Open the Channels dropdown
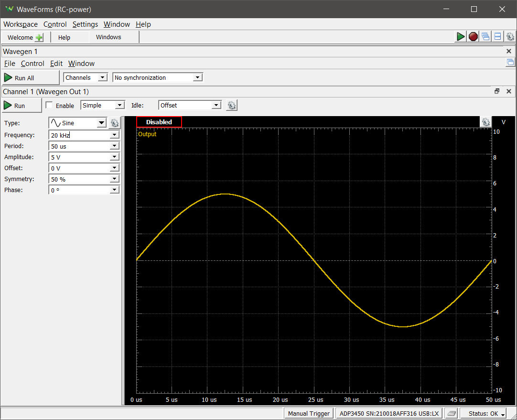The width and height of the screenshot is (517, 420). [86, 77]
